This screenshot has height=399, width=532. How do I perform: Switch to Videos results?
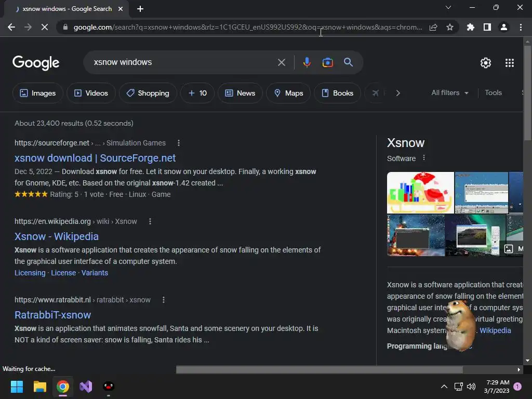[x=91, y=93]
